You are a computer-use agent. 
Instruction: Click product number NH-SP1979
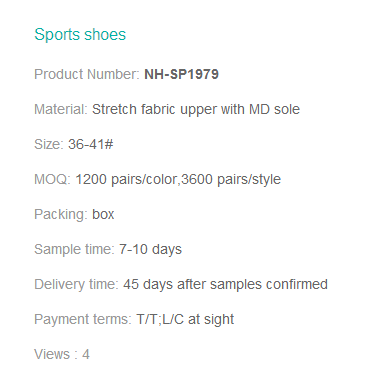(181, 74)
